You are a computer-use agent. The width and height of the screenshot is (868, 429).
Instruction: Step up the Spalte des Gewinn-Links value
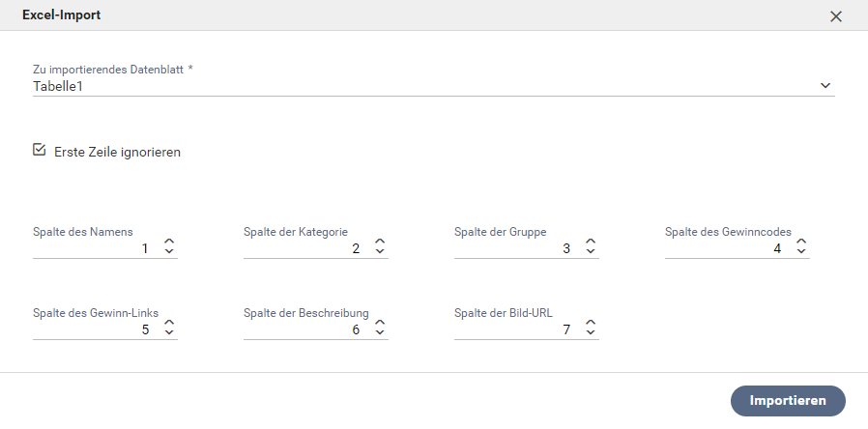pyautogui.click(x=169, y=324)
